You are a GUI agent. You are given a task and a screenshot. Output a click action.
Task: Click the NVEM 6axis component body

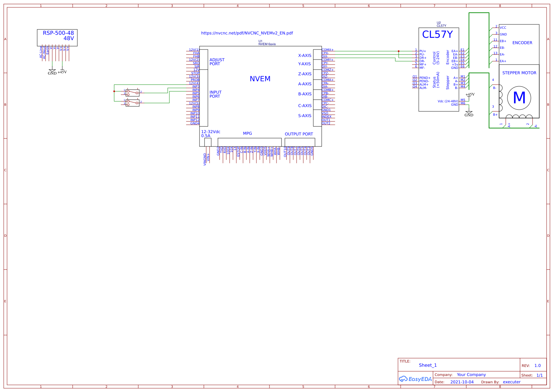pyautogui.click(x=260, y=79)
